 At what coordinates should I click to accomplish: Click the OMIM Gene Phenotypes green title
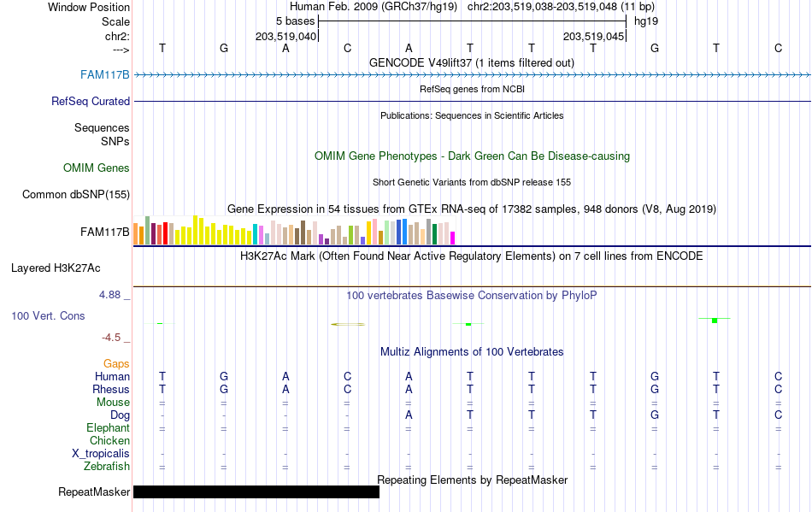tap(472, 156)
